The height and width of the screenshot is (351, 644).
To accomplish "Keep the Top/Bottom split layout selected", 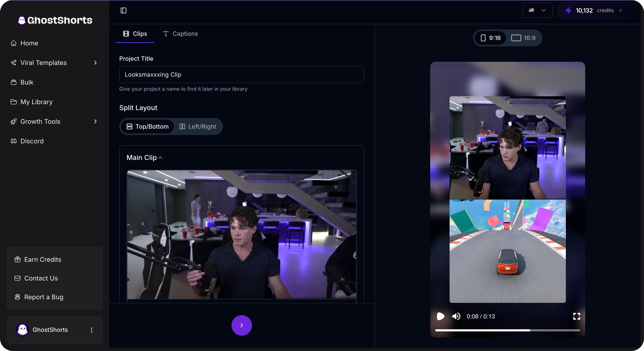I will (147, 127).
